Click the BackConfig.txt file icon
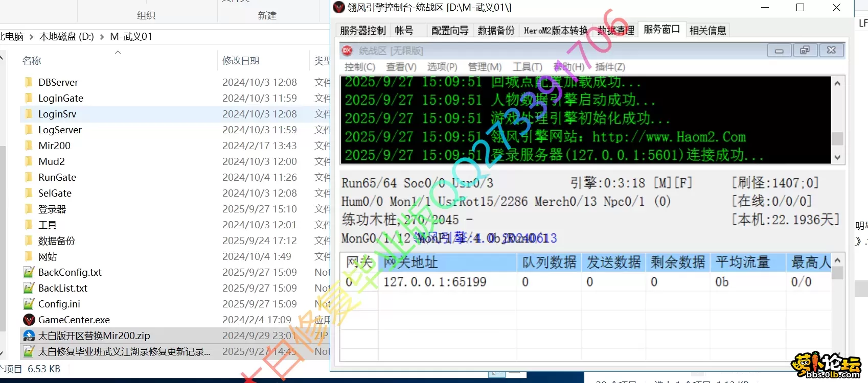Screen dimensions: 868x383 (29, 273)
